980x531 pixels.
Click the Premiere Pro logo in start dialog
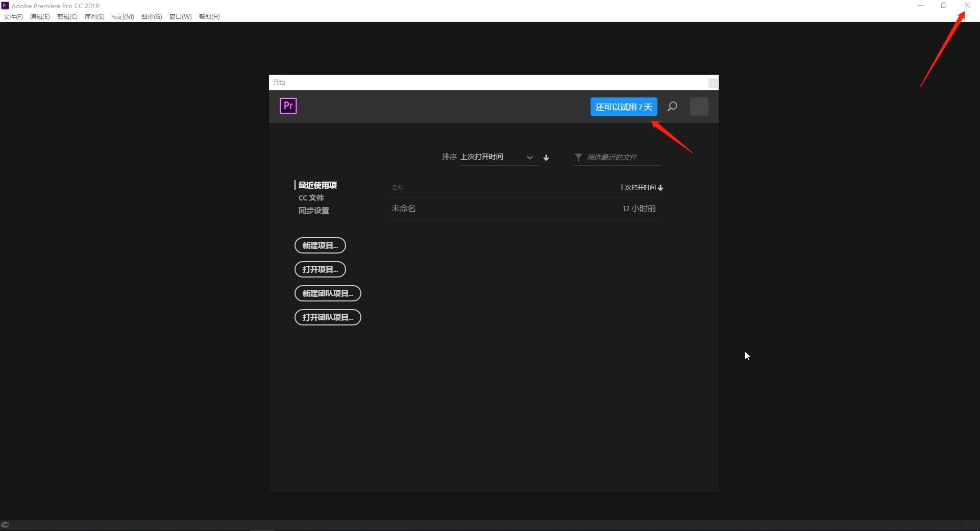coord(288,106)
